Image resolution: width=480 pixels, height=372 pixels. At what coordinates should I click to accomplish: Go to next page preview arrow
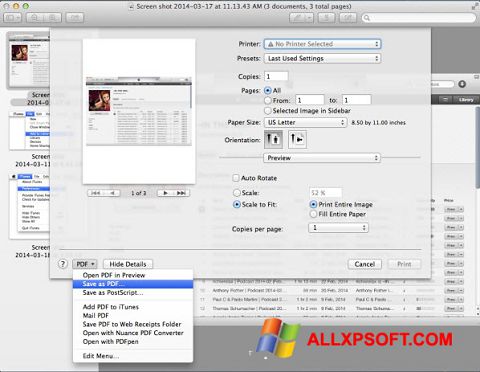[x=165, y=193]
